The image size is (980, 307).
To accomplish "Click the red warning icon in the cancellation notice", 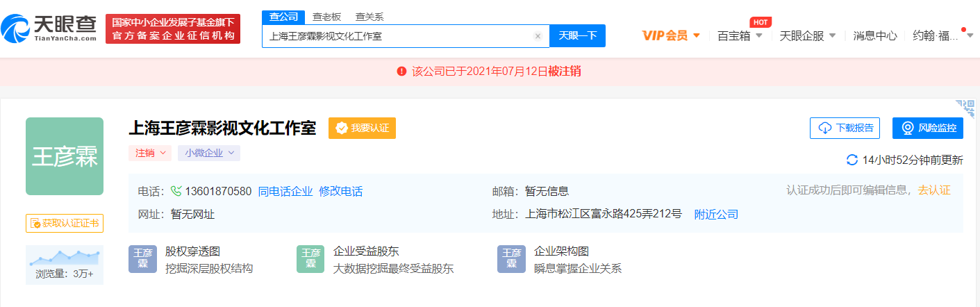I will (401, 72).
